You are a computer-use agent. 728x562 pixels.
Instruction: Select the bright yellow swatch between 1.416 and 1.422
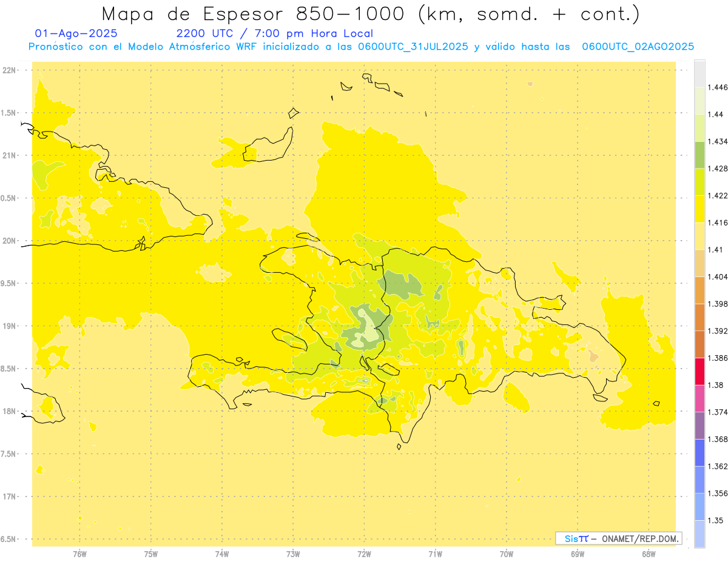pos(699,209)
